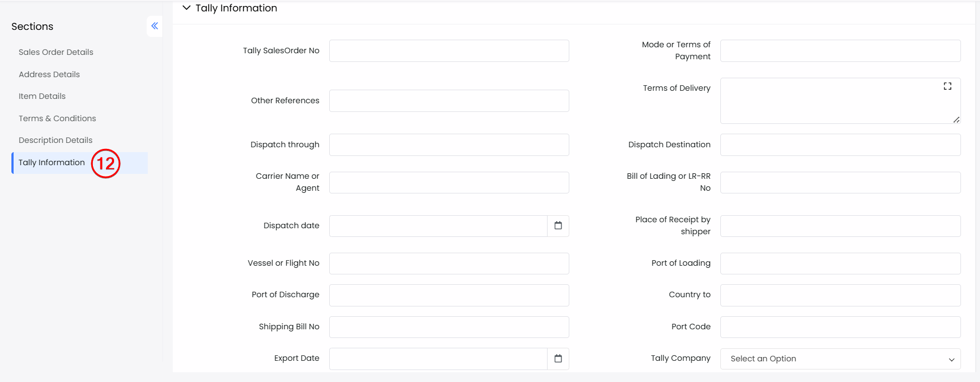Focus the Vessel or Flight No field
This screenshot has height=382, width=980.
tap(449, 264)
